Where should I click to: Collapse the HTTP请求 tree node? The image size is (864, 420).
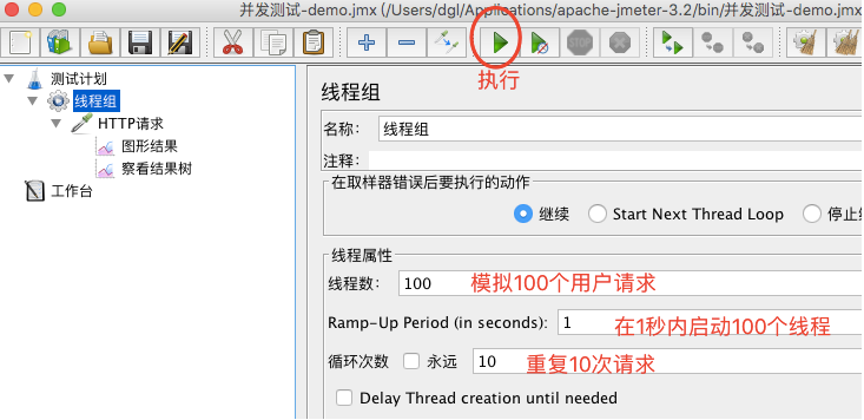[56, 123]
